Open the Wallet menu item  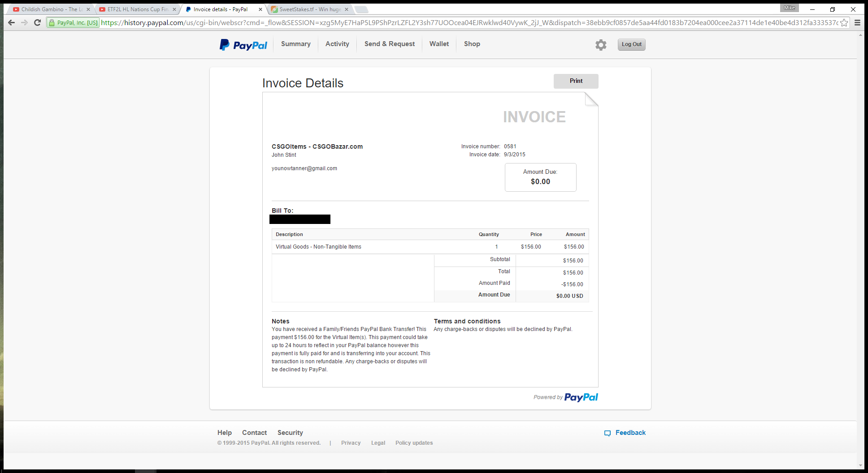point(439,44)
